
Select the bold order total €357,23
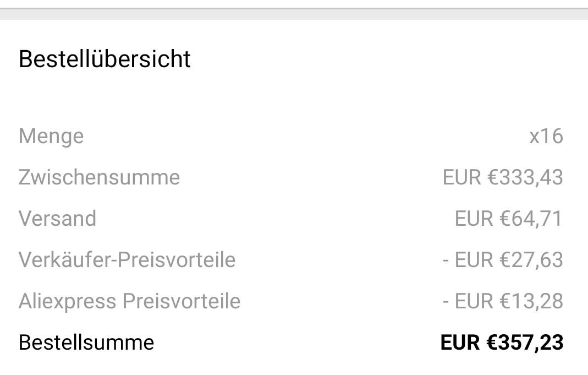(525, 343)
